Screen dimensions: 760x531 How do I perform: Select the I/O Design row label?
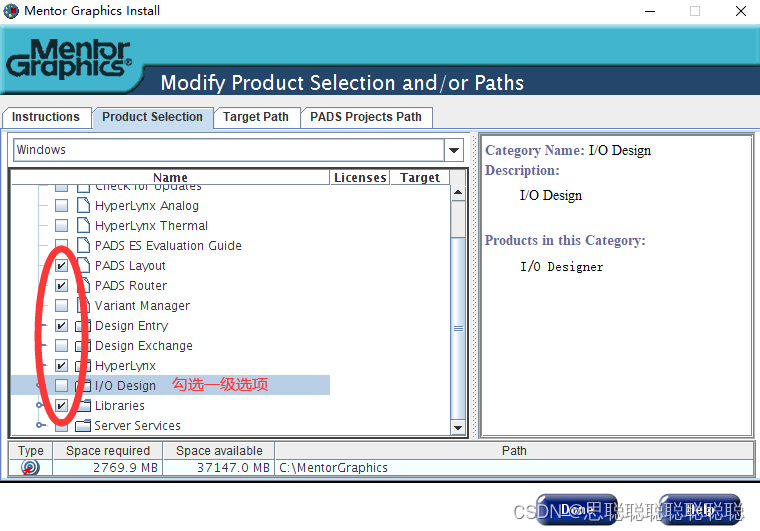pos(126,386)
